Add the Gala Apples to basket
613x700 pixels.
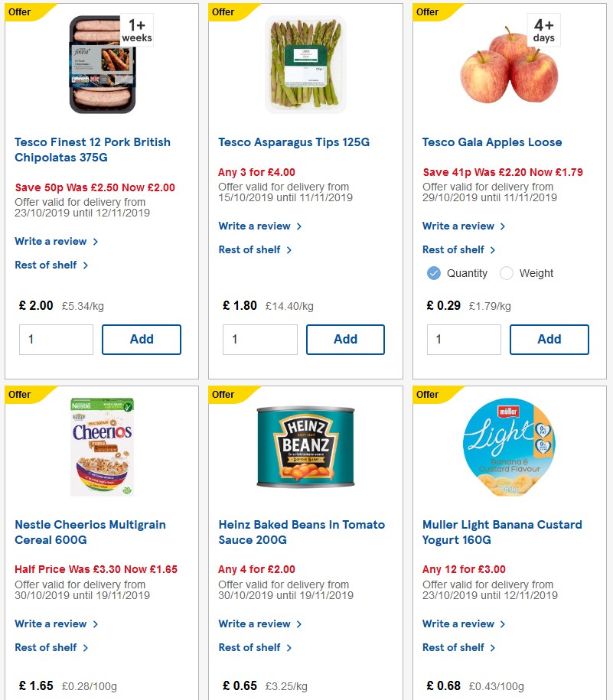[549, 339]
